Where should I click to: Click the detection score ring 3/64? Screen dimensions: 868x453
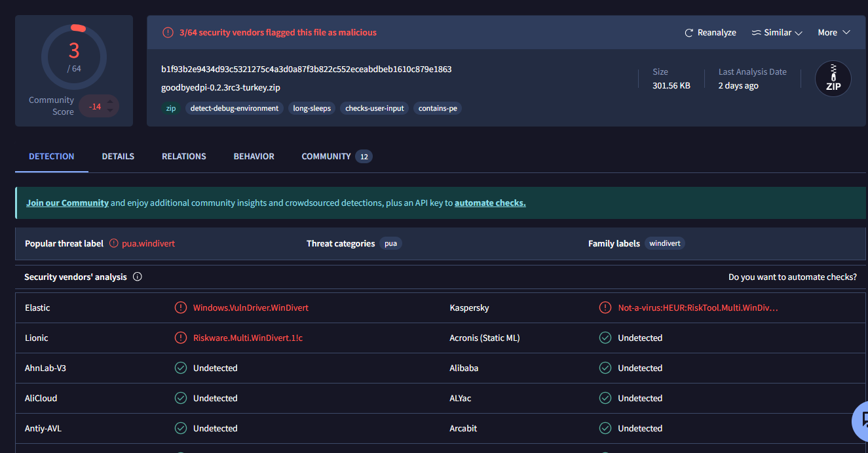coord(74,57)
